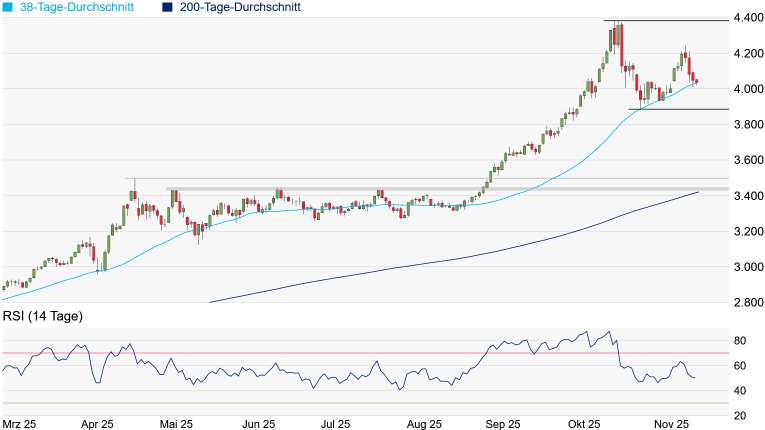Jump to Mai 25 on the time axis
Image resolution: width=765 pixels, height=430 pixels.
tap(176, 424)
